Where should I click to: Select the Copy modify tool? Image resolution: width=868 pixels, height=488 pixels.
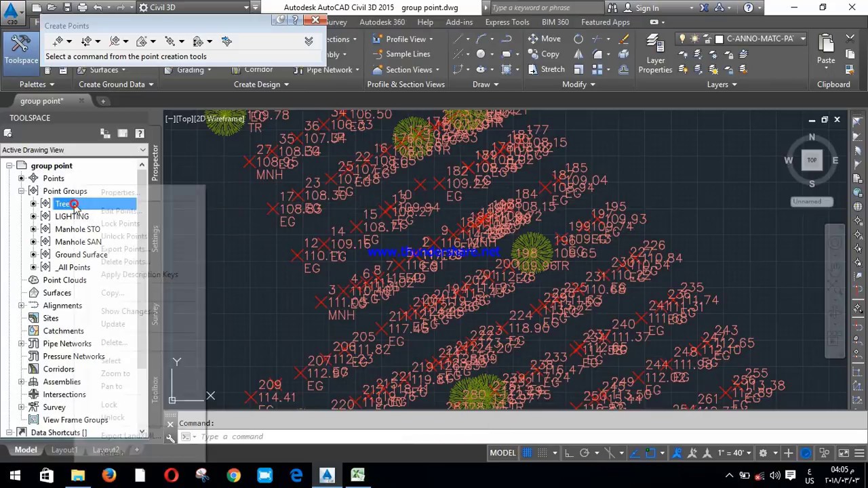[x=543, y=54]
